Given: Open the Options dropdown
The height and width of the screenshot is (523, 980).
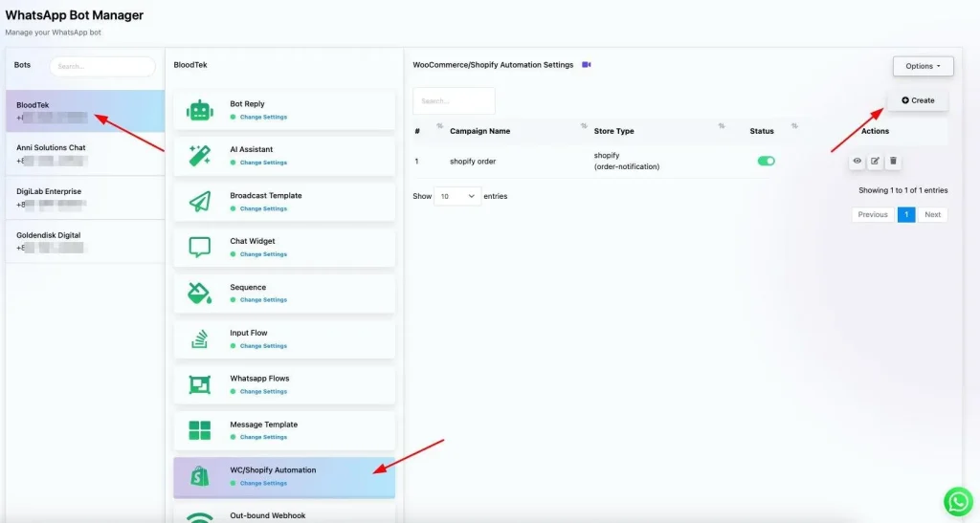Looking at the screenshot, I should click(x=923, y=66).
